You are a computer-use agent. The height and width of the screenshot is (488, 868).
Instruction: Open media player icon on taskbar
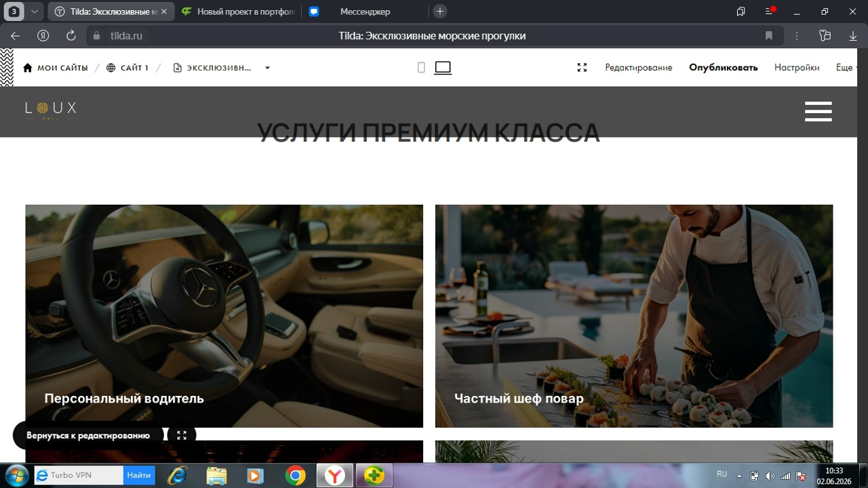click(255, 476)
